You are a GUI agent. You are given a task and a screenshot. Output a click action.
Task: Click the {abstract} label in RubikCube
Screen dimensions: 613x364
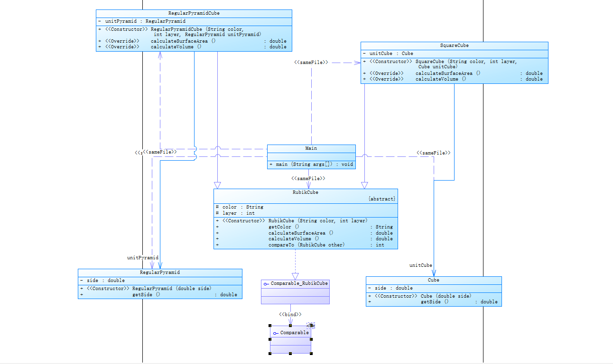(x=381, y=199)
